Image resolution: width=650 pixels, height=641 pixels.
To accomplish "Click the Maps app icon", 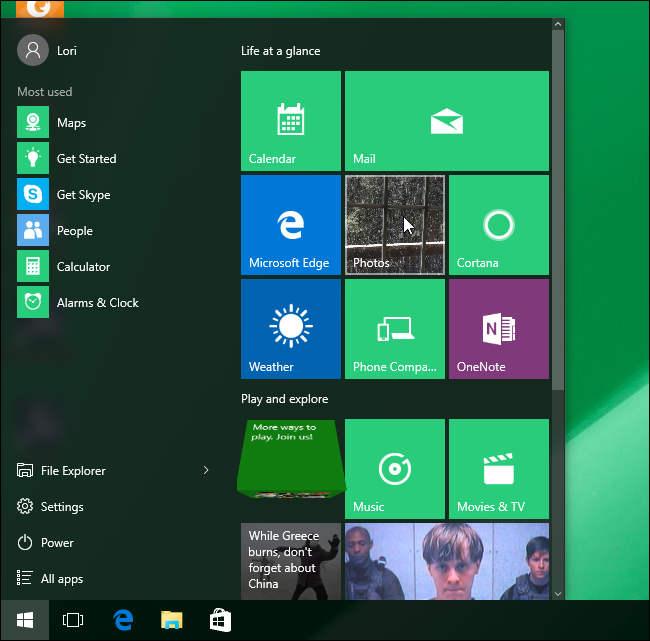I will coord(33,122).
